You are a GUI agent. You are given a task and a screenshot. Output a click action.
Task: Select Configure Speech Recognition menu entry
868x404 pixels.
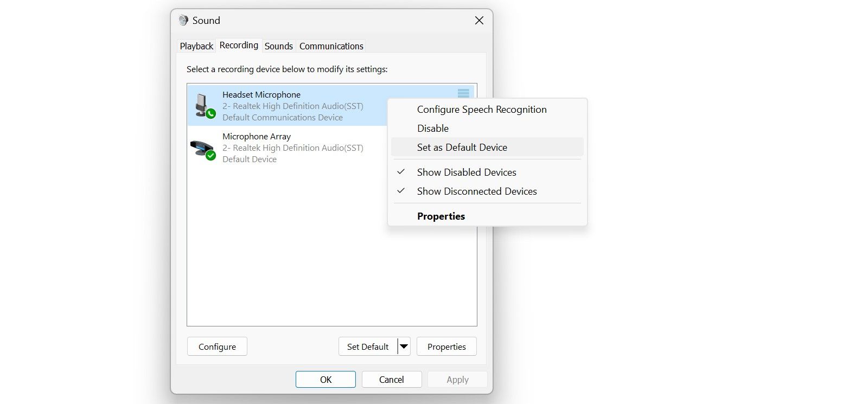coord(482,110)
